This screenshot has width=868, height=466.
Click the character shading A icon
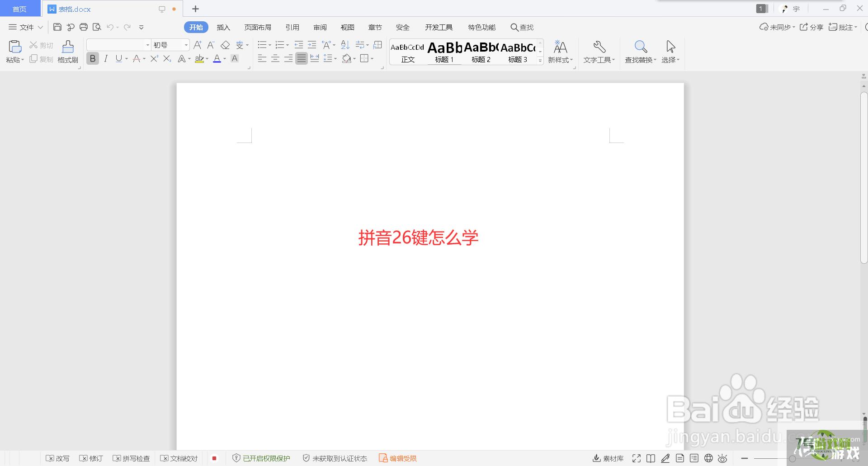click(x=234, y=58)
